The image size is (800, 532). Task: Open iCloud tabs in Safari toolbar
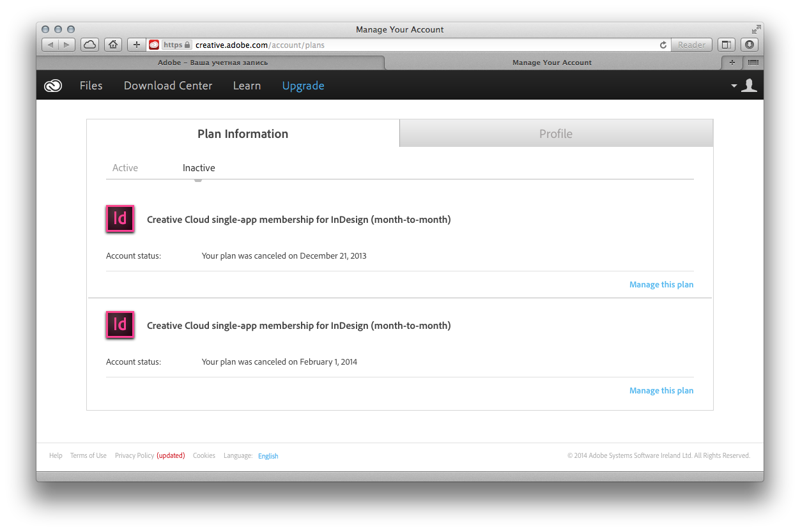click(89, 45)
